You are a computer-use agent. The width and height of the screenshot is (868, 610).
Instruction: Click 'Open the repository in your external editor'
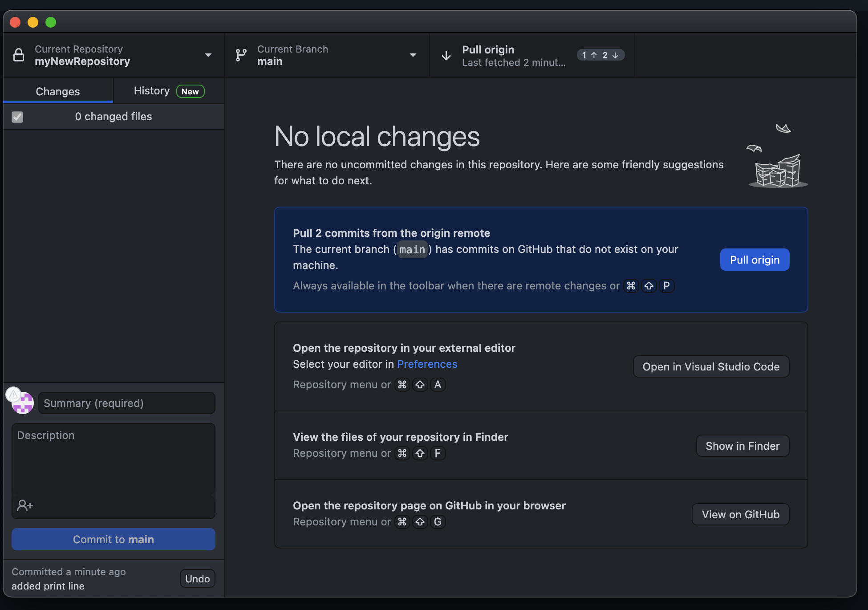click(404, 348)
